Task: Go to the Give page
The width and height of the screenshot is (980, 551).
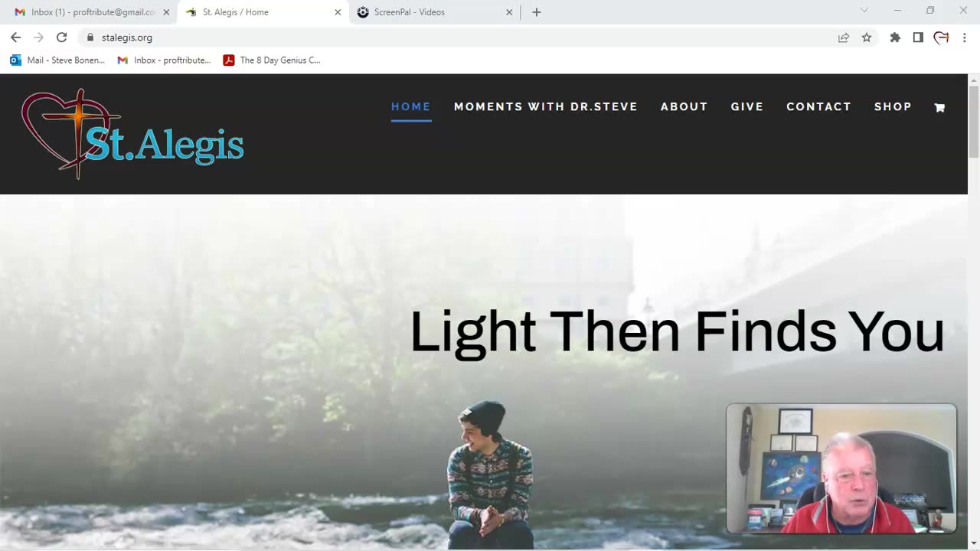Action: [747, 106]
